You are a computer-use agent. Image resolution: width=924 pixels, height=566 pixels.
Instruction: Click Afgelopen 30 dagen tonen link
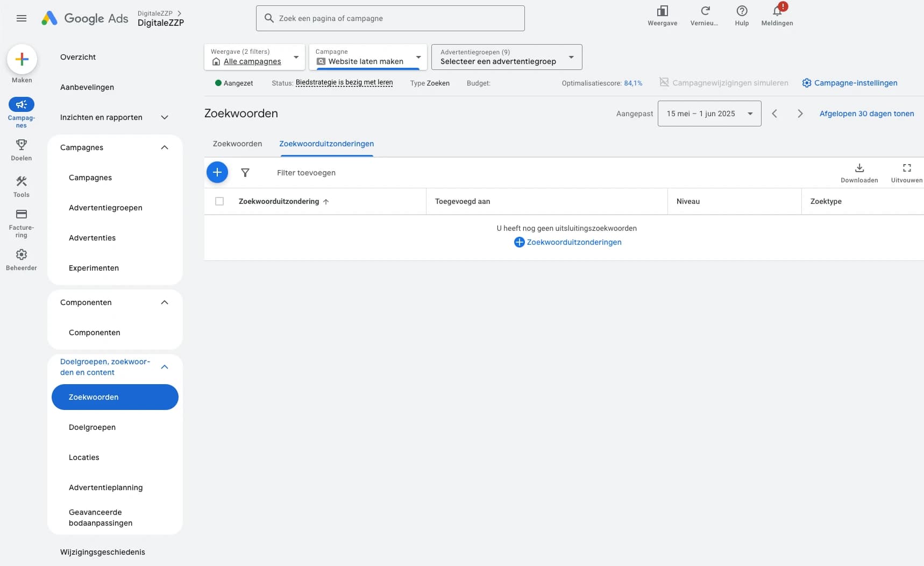tap(867, 114)
